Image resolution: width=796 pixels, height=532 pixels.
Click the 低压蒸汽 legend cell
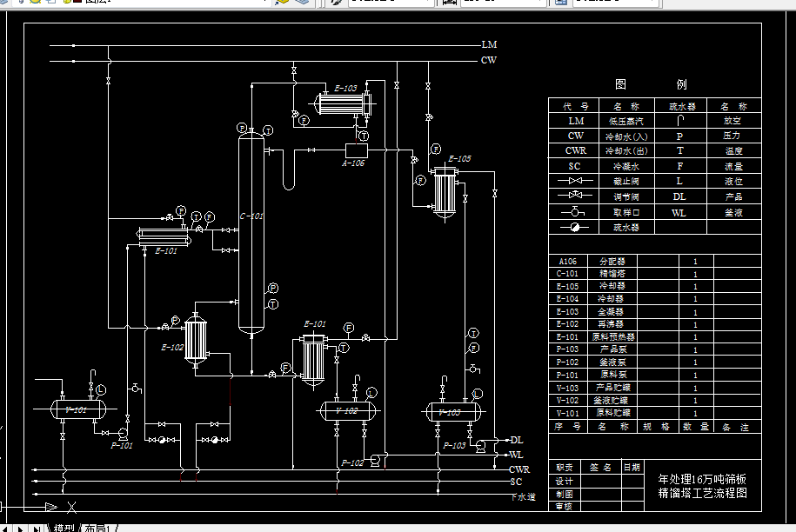click(626, 121)
